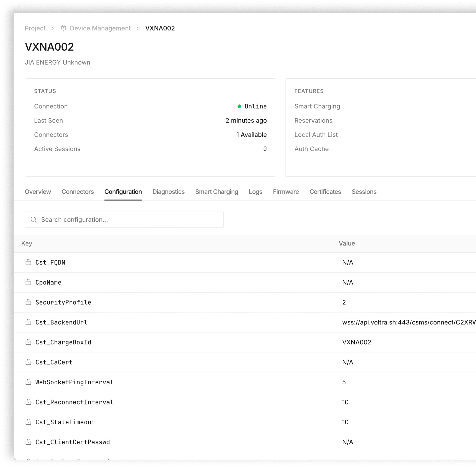Click the Value column header
The image size is (476, 467).
click(x=347, y=243)
